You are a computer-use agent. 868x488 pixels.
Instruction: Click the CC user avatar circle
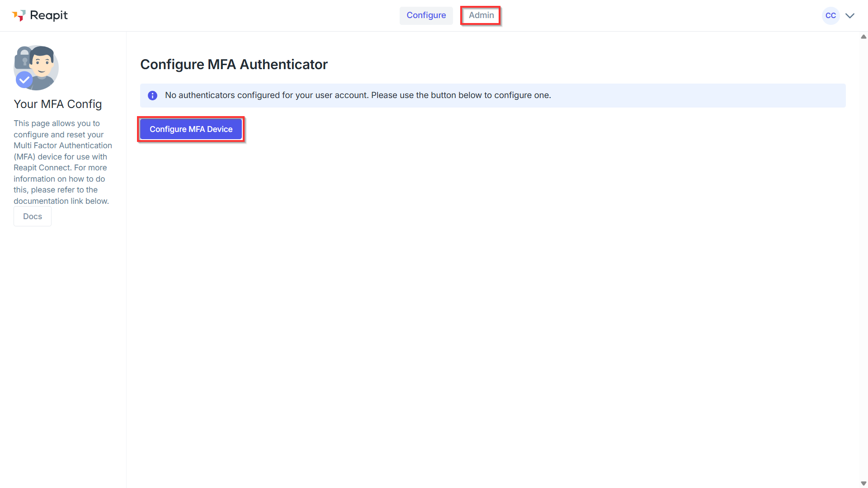pos(830,15)
